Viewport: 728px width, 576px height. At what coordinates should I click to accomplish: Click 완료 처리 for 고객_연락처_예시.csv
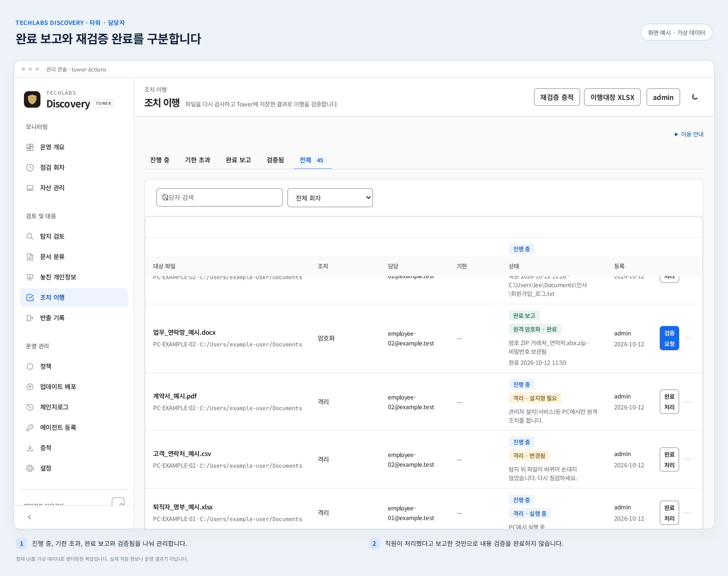tap(669, 459)
